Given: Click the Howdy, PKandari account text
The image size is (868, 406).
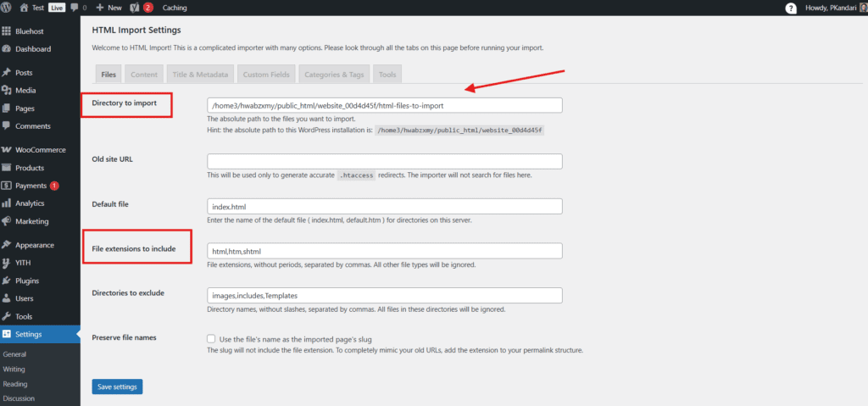Looking at the screenshot, I should (829, 8).
